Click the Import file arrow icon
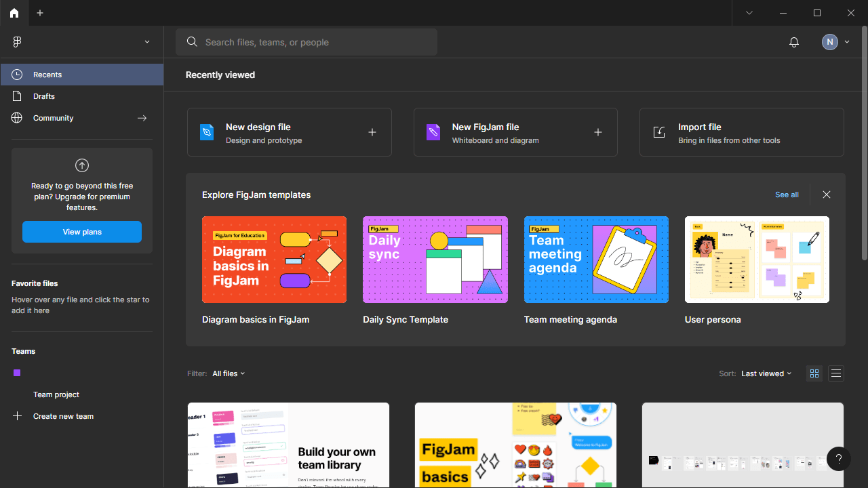 659,132
